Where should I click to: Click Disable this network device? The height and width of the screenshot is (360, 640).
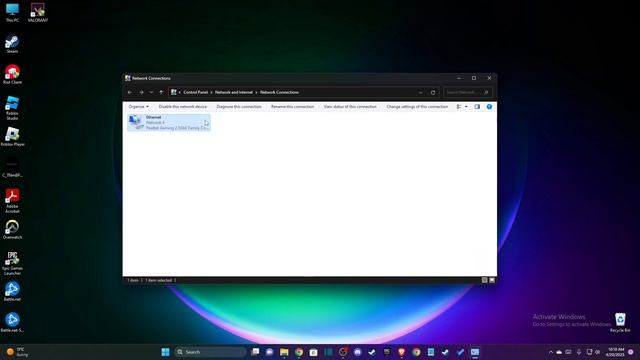pyautogui.click(x=182, y=107)
